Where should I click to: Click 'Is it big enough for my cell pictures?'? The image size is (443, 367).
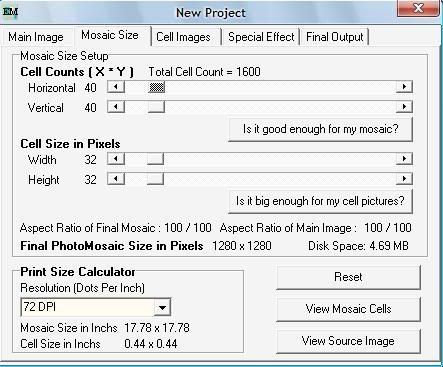tap(320, 201)
